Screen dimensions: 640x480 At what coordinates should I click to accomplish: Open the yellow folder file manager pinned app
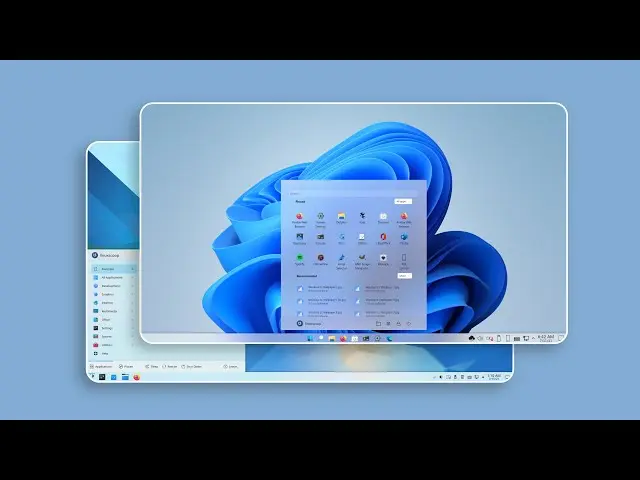[341, 216]
